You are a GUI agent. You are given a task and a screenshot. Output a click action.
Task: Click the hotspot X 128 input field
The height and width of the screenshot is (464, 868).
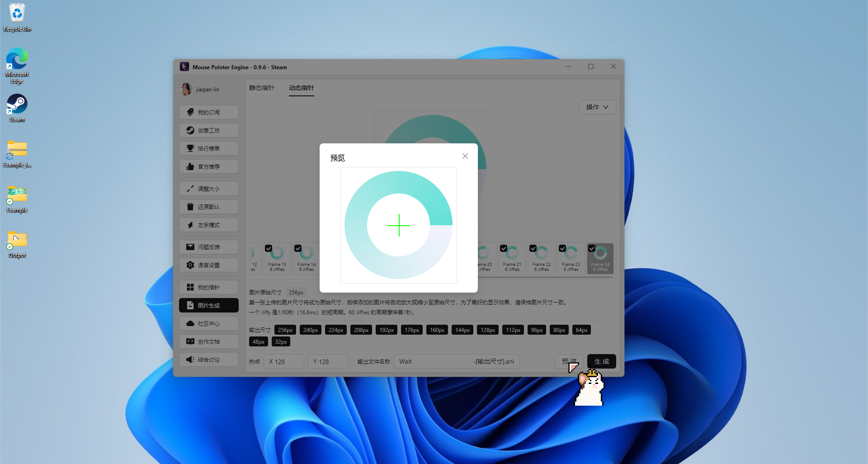(284, 361)
